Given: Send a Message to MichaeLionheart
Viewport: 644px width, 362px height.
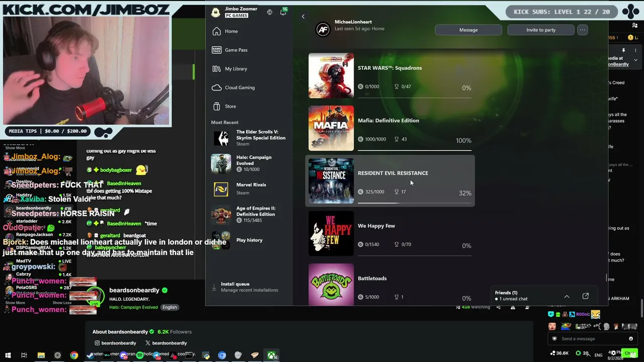Looking at the screenshot, I should 468,30.
